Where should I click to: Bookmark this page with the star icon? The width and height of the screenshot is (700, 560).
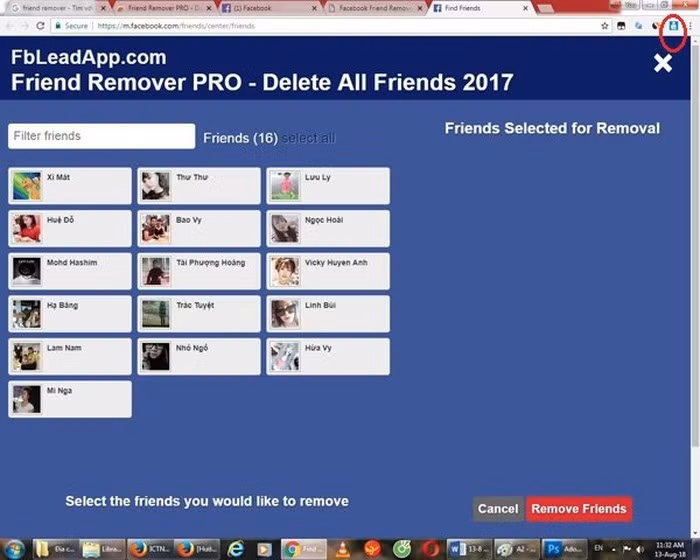point(605,26)
